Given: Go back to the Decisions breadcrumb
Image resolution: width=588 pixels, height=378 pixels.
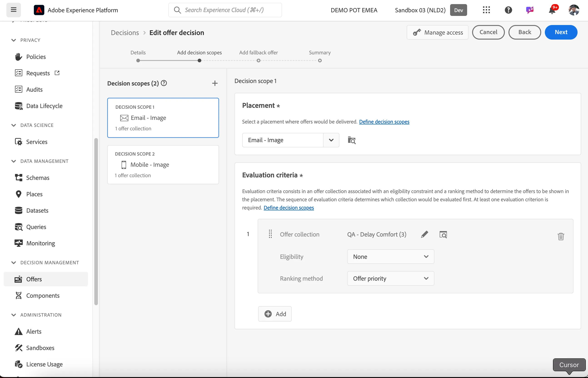Looking at the screenshot, I should click(125, 33).
